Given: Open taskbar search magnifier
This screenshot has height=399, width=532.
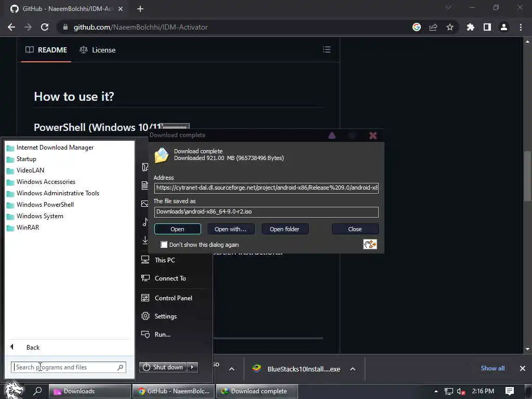Looking at the screenshot, I should (x=37, y=391).
